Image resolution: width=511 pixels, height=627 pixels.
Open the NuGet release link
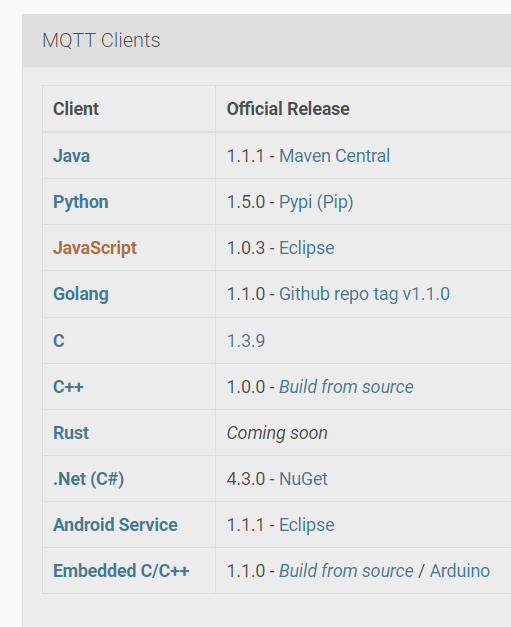[303, 479]
